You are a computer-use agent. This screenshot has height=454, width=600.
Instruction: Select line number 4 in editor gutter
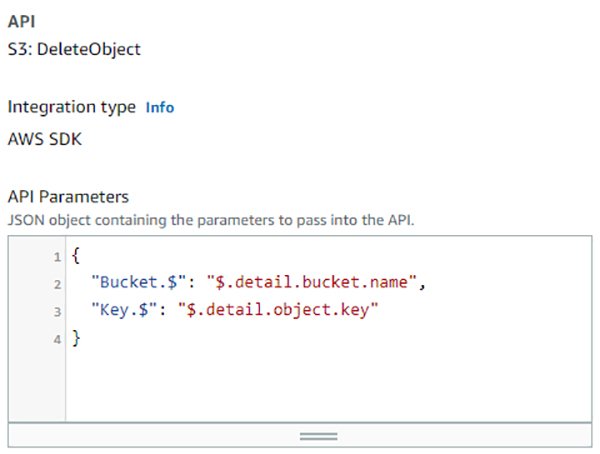(58, 339)
